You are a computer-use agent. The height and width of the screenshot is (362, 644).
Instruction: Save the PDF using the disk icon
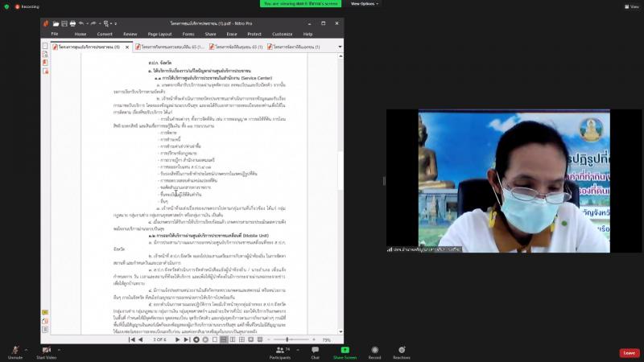click(64, 24)
